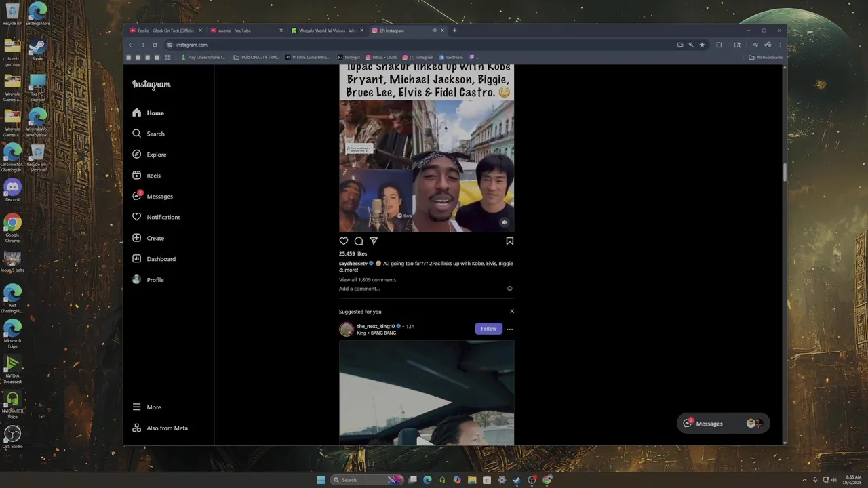Click the Create plus icon

pyautogui.click(x=137, y=238)
